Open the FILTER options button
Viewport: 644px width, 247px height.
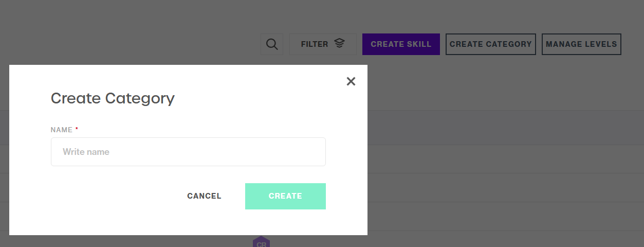coord(323,44)
